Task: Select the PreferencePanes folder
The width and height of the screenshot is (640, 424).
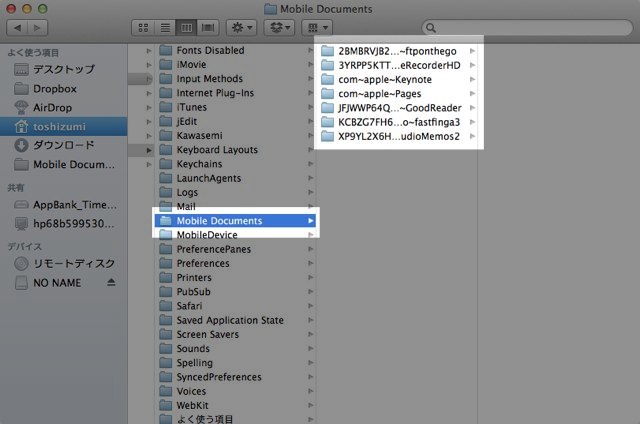Action: [x=236, y=249]
